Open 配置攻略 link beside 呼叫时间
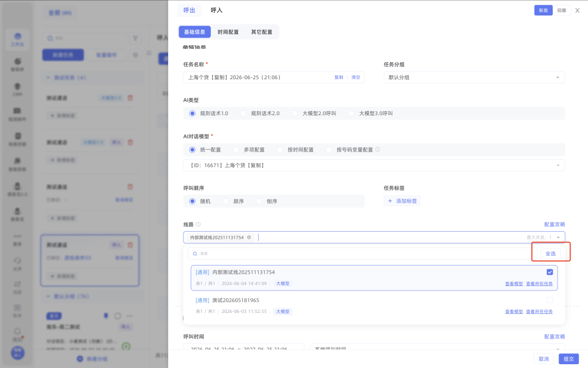Viewport: 588px width, 368px height. coord(554,337)
